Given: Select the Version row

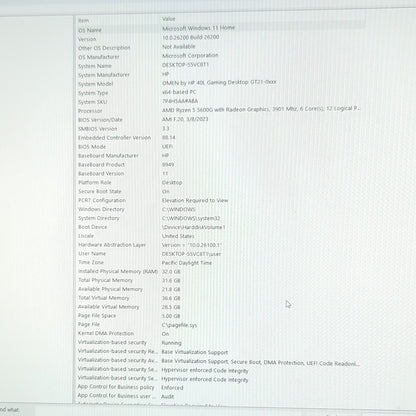Looking at the screenshot, I should 220,38.
